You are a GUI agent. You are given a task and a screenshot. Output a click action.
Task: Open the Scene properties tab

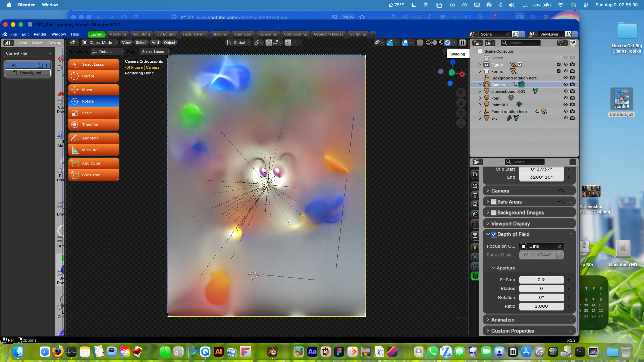[x=475, y=214]
